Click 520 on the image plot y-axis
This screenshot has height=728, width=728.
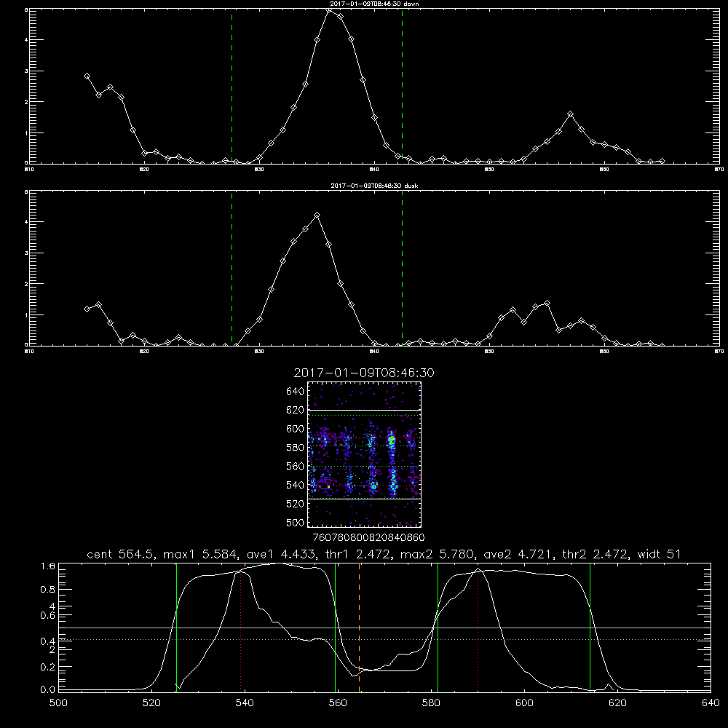(x=296, y=504)
